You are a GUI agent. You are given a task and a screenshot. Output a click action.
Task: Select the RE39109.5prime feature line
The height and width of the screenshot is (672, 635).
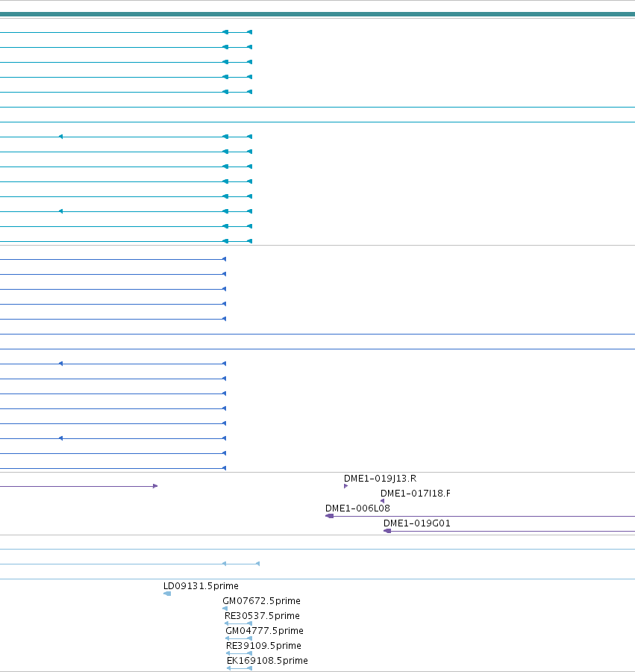(239, 653)
